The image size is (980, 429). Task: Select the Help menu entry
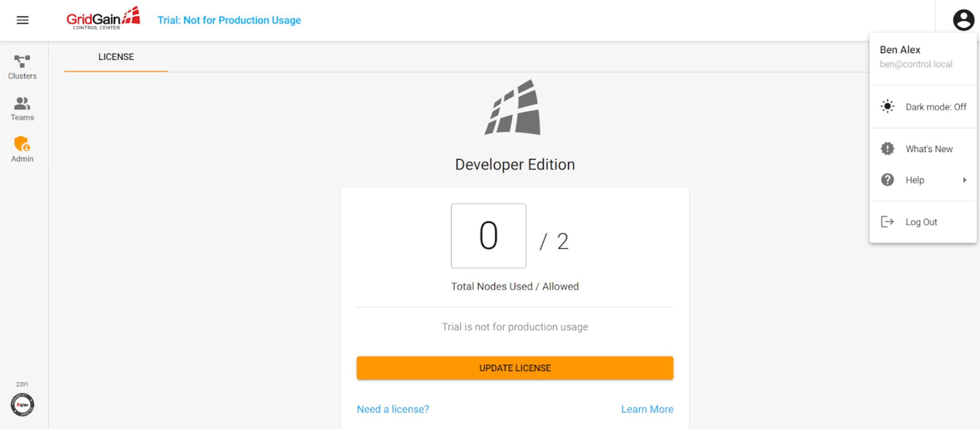[x=923, y=180]
